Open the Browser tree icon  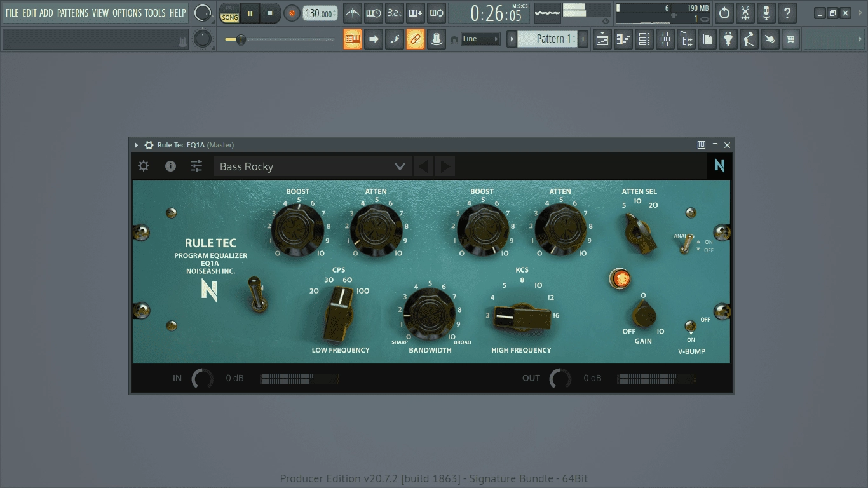coord(686,39)
